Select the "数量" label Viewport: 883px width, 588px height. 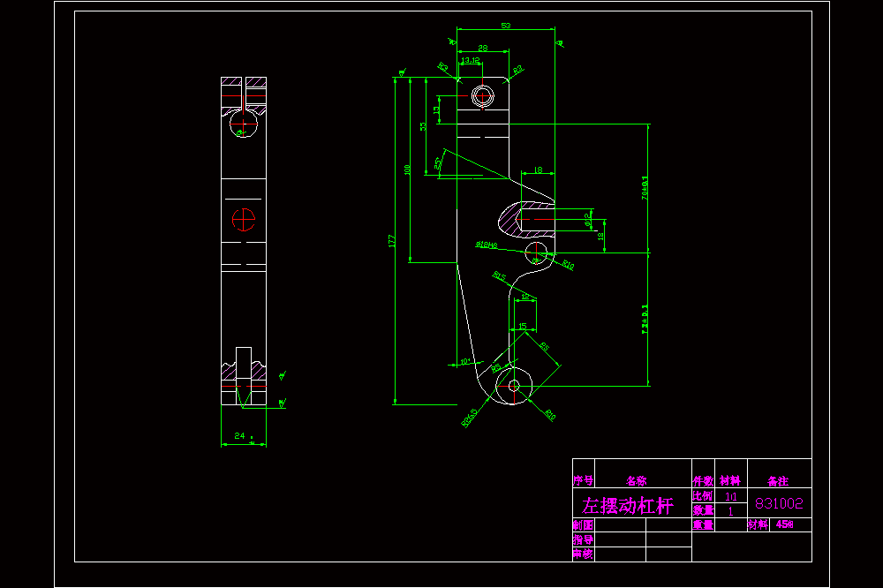[703, 510]
